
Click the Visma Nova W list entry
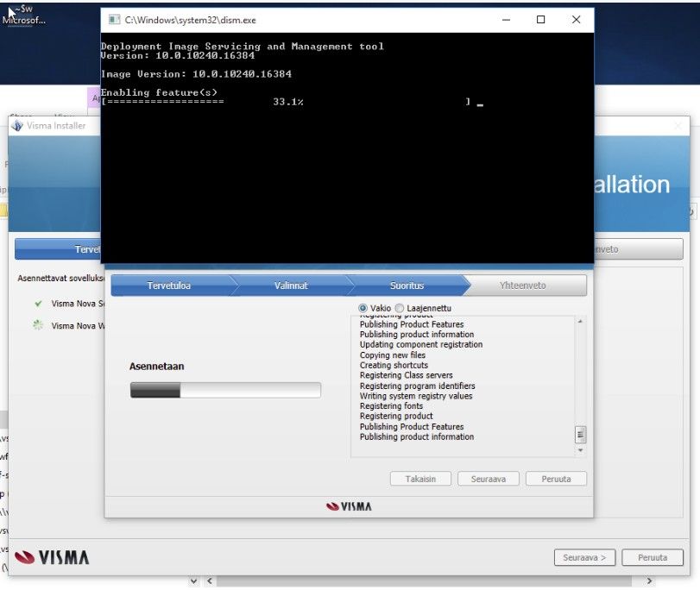(x=77, y=326)
